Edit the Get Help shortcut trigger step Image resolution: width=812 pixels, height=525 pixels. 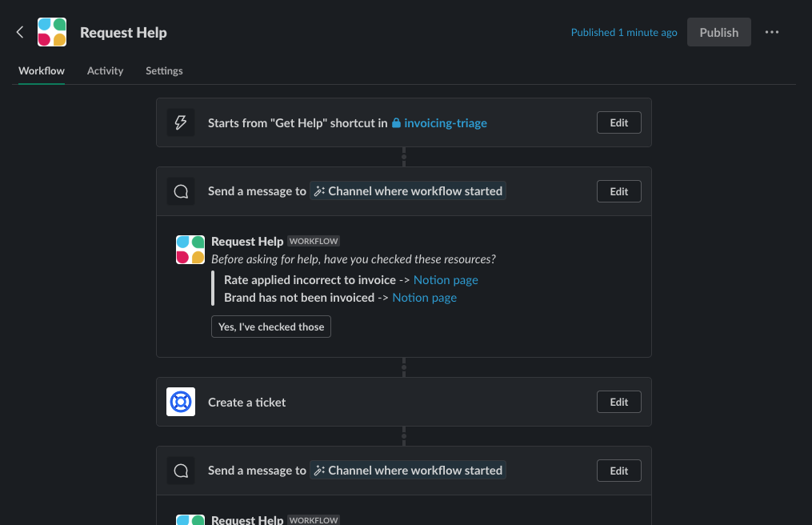619,122
